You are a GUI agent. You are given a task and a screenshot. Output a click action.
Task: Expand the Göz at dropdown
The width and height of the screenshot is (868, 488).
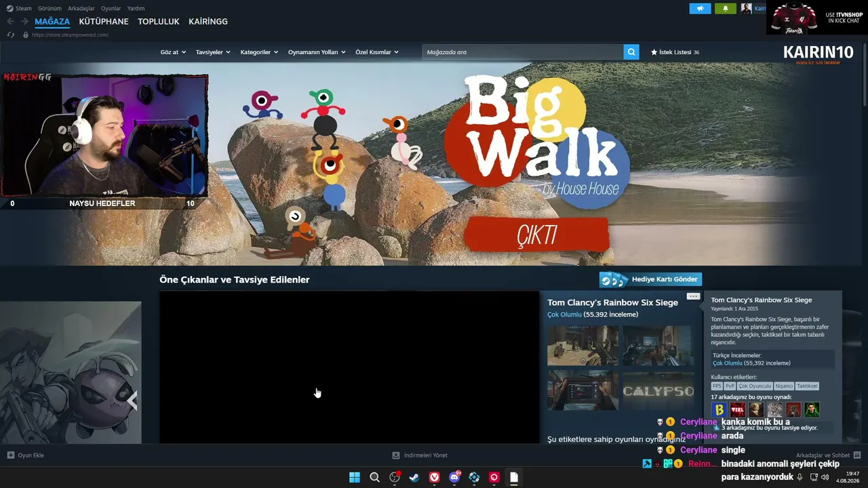[173, 52]
